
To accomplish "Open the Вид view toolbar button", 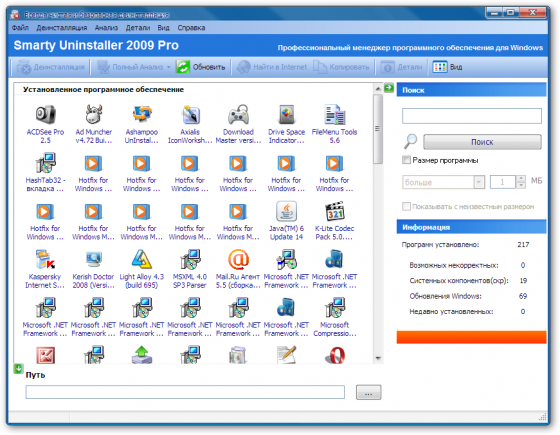I will point(448,67).
